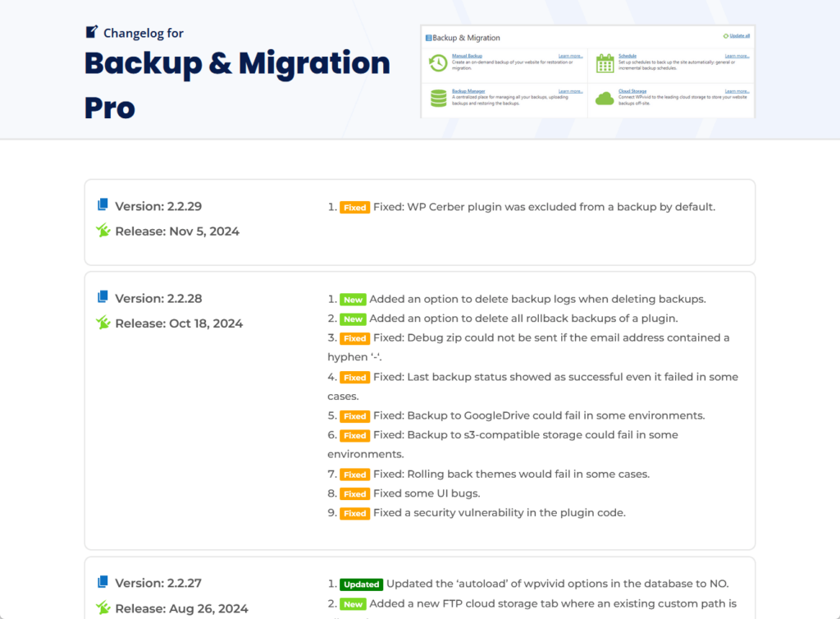
Task: Click the pencil edit icon beside Changelog for
Action: (92, 32)
